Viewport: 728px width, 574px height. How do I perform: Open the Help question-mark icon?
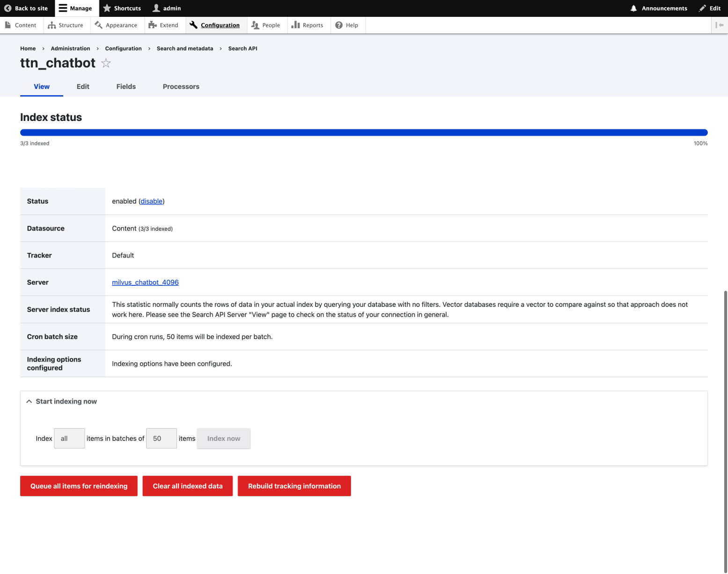[338, 25]
